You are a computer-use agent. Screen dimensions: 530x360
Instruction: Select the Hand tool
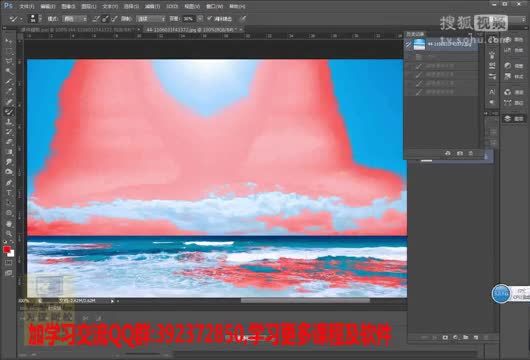tap(8, 223)
